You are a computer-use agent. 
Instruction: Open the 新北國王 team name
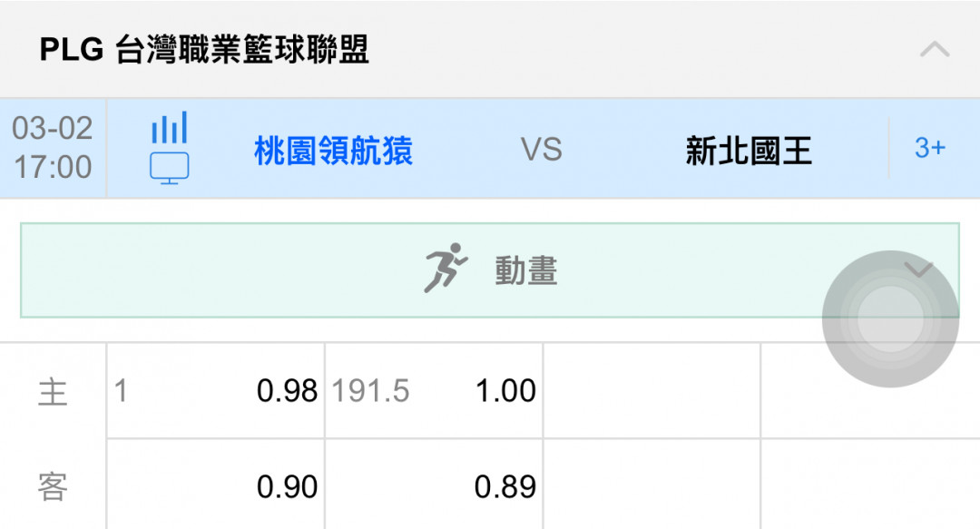749,151
